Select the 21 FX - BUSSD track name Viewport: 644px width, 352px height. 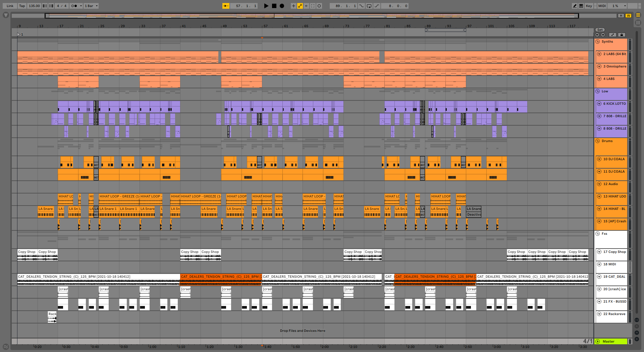(614, 302)
